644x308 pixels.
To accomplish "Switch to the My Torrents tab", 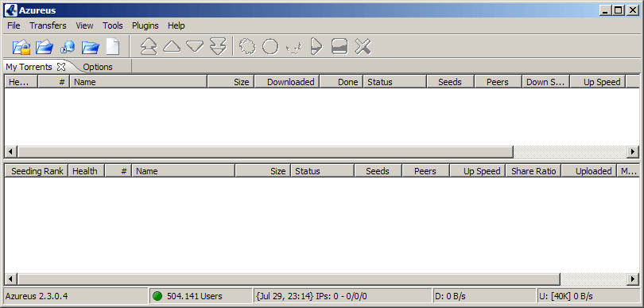I will [x=29, y=67].
